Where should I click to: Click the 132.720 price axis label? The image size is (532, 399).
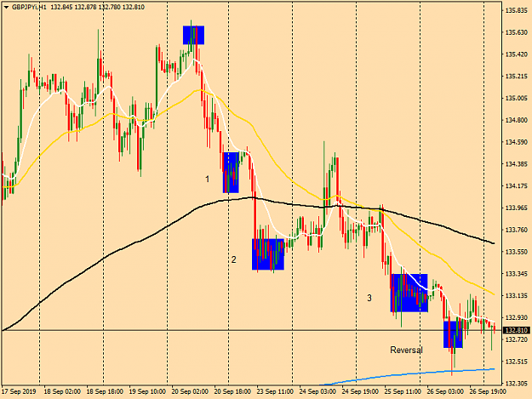pos(517,339)
